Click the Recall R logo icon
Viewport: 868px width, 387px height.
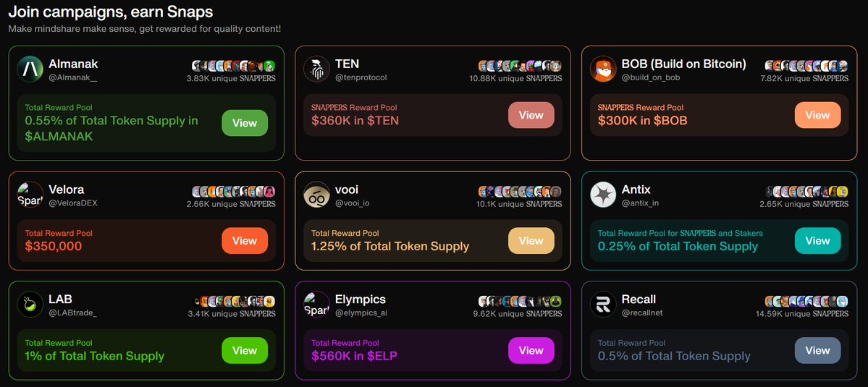tap(603, 304)
